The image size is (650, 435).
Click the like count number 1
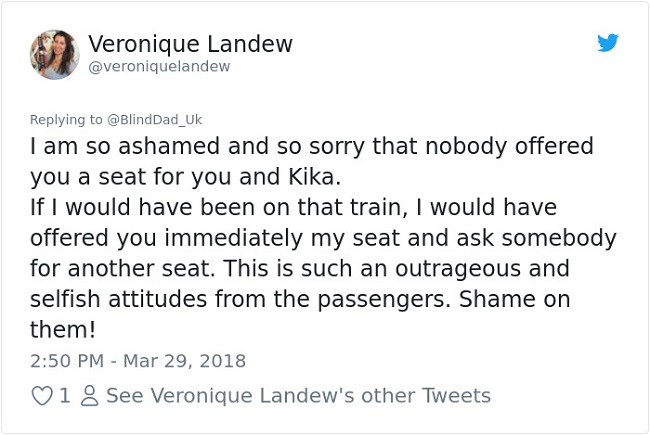[x=64, y=396]
